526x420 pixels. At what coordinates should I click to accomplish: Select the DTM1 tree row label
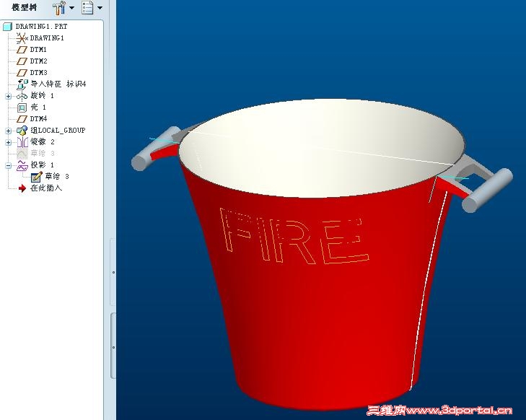coord(38,50)
